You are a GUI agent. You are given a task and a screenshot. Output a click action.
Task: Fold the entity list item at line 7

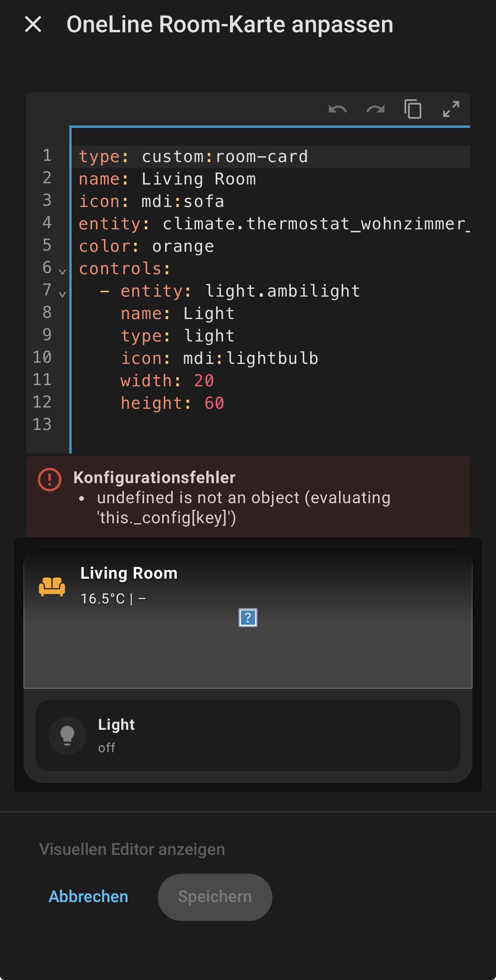(62, 294)
